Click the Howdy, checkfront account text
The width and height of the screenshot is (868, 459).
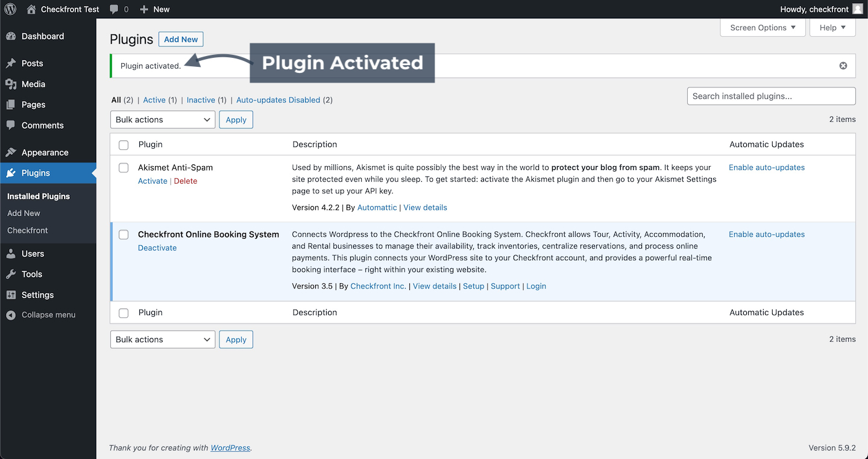(x=814, y=9)
